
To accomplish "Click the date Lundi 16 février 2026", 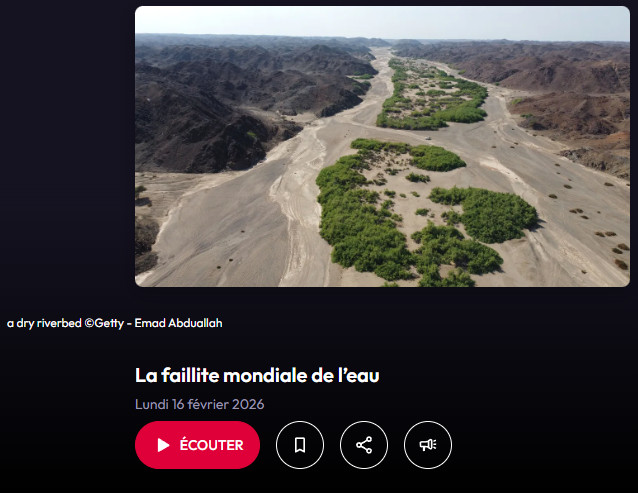I will point(199,404).
